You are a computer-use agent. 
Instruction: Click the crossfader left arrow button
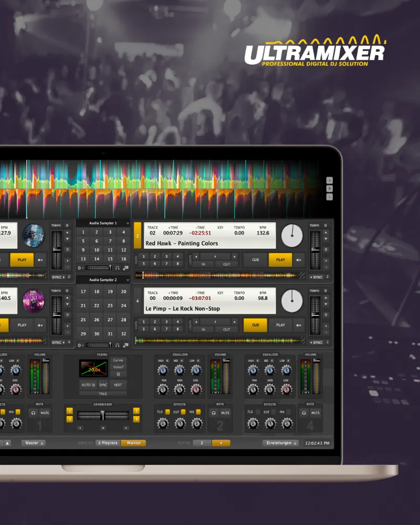coord(80,428)
